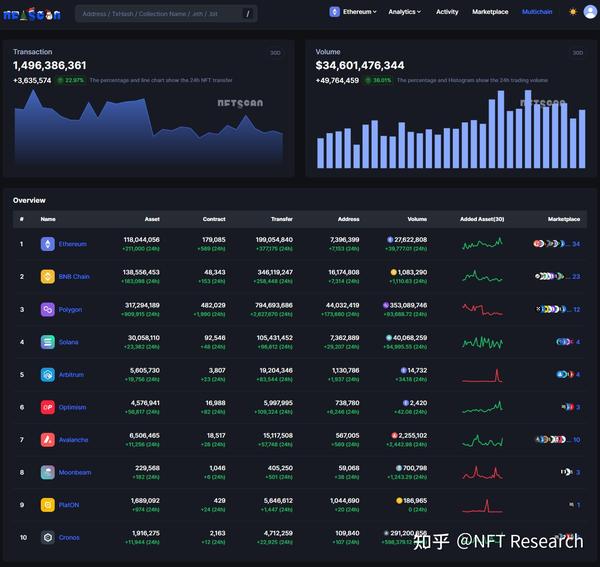Image resolution: width=600 pixels, height=567 pixels.
Task: Click the Arbitrum logo icon
Action: (48, 375)
